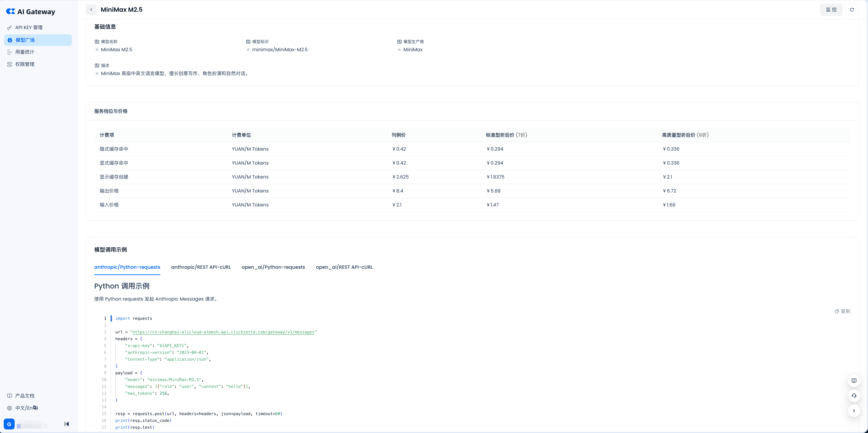Screen dimensions: 868x433
Task: Click the page title MiniMax M2.5
Action: (122, 10)
